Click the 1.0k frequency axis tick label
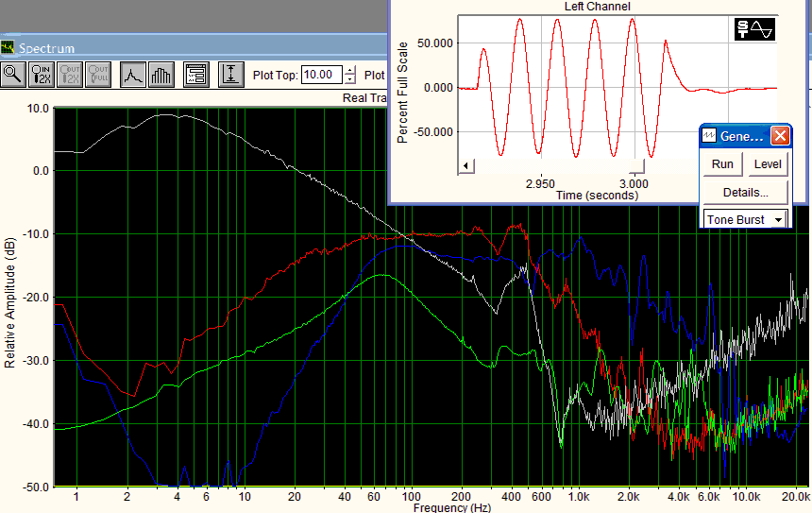The height and width of the screenshot is (513, 812). [579, 496]
